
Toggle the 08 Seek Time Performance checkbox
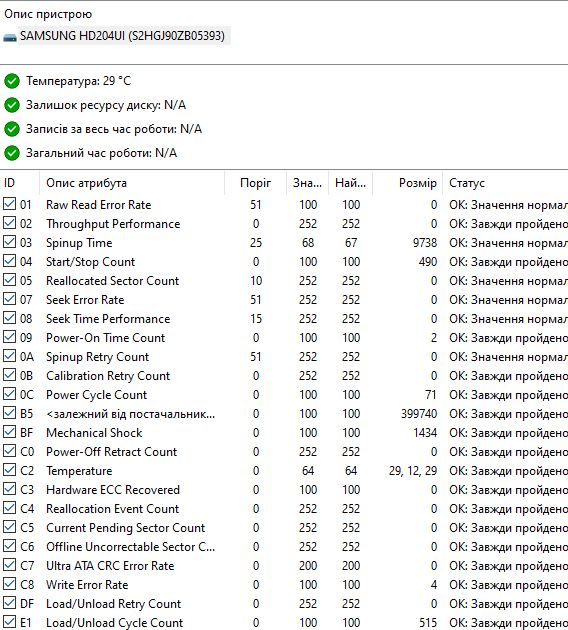coord(10,318)
